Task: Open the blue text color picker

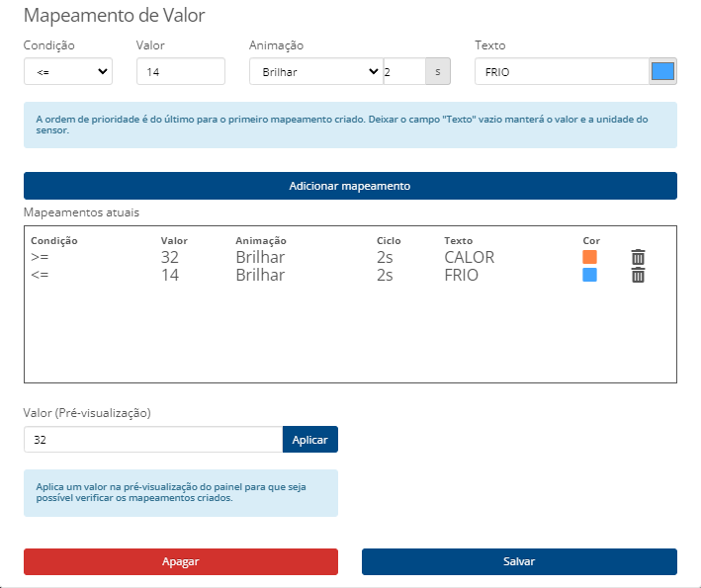Action: pos(662,71)
